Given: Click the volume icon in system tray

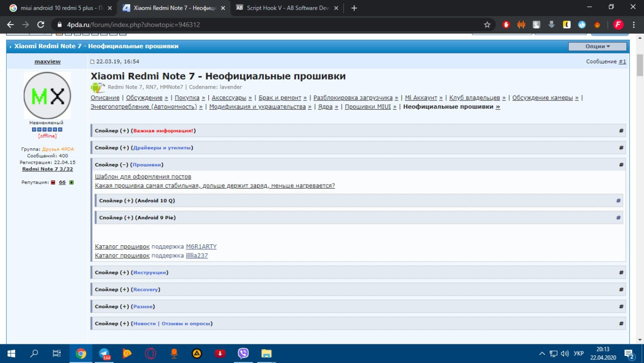Looking at the screenshot, I should 565,353.
